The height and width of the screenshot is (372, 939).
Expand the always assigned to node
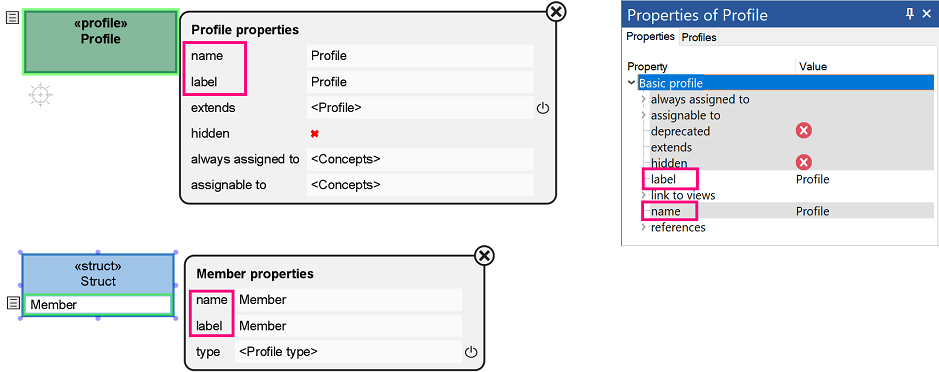click(x=644, y=99)
